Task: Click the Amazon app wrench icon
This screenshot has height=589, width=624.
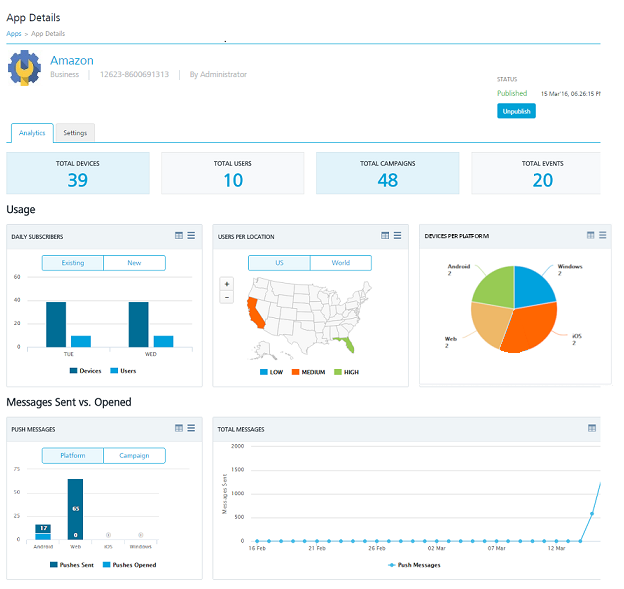Action: pos(25,68)
